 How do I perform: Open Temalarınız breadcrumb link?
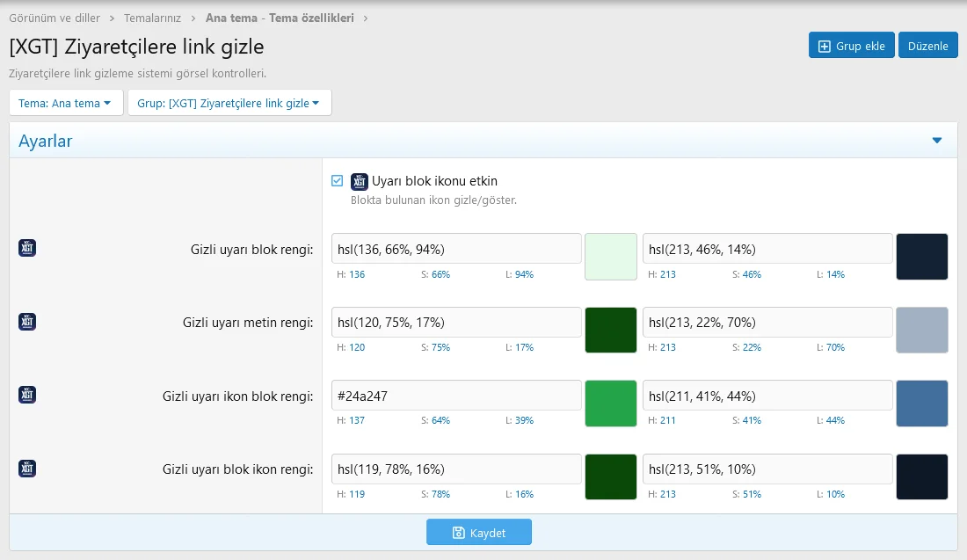[x=153, y=18]
